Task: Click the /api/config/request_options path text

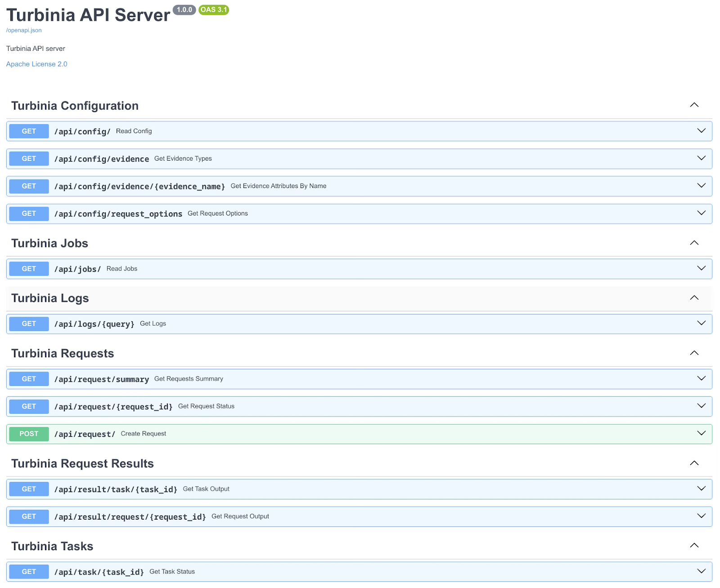Action: pyautogui.click(x=118, y=214)
